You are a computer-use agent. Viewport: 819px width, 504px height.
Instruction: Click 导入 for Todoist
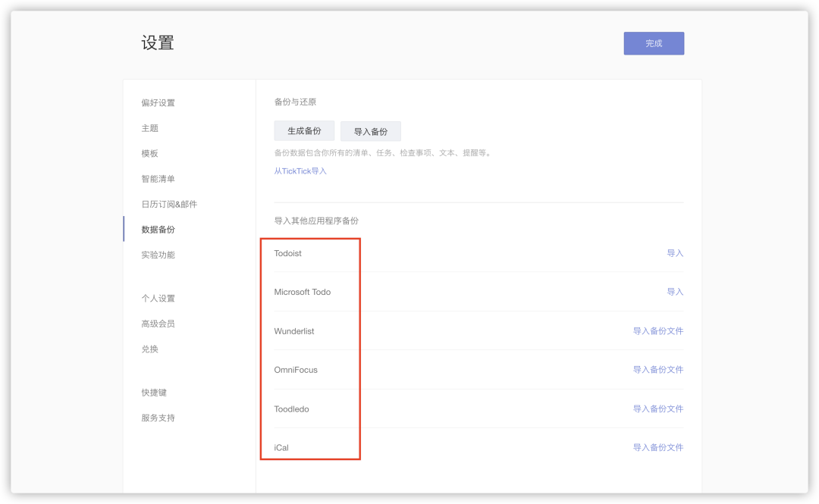(x=675, y=253)
